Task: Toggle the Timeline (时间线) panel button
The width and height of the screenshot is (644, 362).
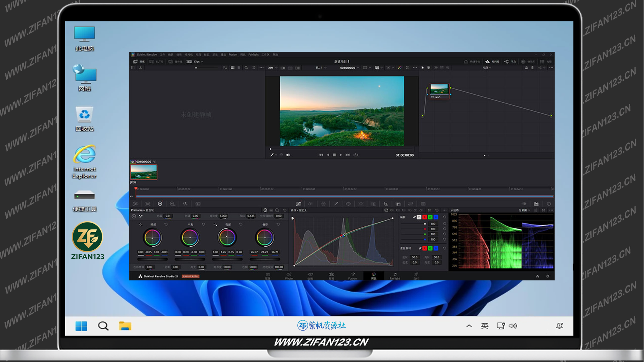Action: [x=492, y=61]
